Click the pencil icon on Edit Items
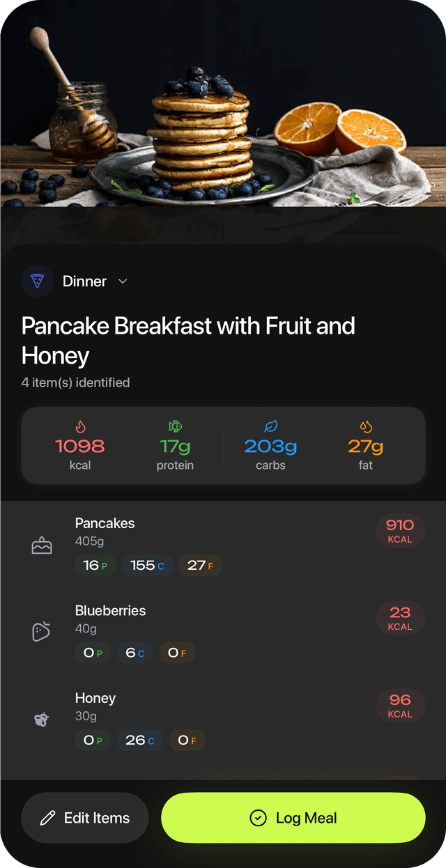The height and width of the screenshot is (868, 446). [x=47, y=818]
